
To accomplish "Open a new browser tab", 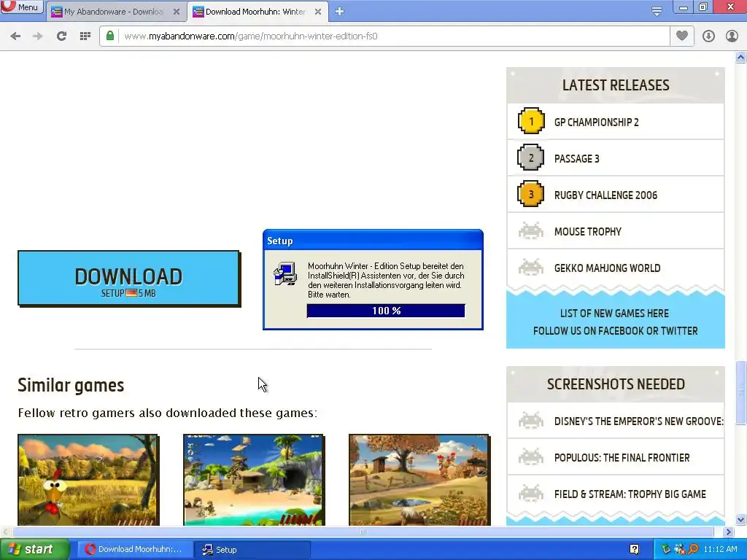I will pyautogui.click(x=339, y=12).
